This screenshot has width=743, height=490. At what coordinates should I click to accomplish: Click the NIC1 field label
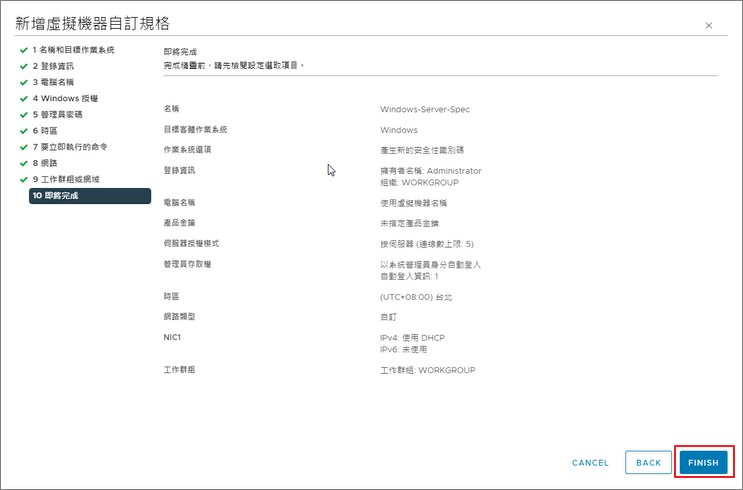coord(172,337)
